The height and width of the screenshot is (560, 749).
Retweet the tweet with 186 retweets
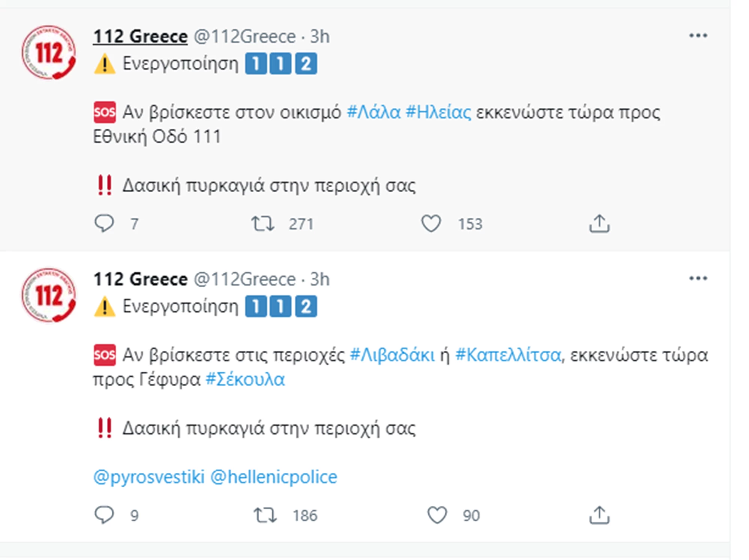pyautogui.click(x=265, y=515)
